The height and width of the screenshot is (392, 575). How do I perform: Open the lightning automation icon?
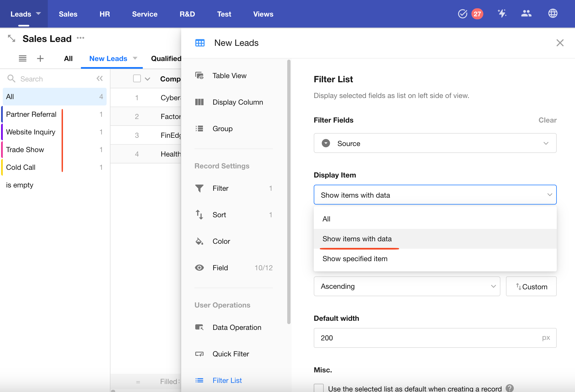click(x=502, y=14)
